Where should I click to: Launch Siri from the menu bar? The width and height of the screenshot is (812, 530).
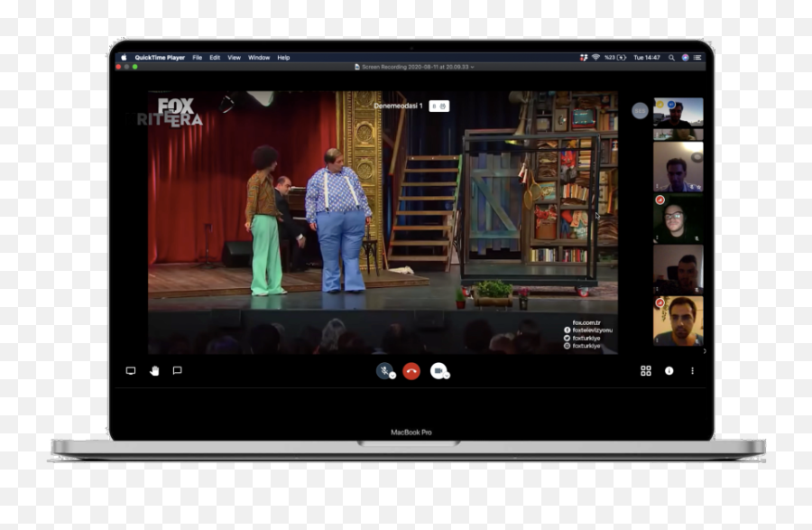(x=685, y=58)
